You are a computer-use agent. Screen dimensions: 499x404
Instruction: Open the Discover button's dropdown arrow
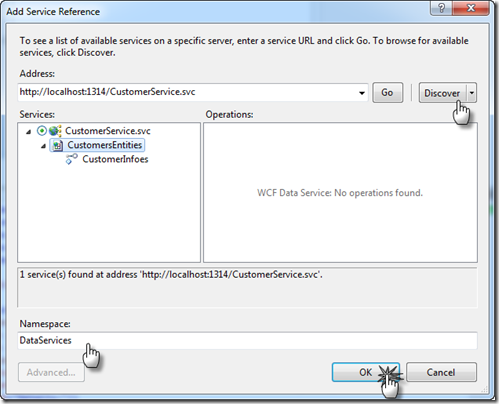pyautogui.click(x=472, y=93)
